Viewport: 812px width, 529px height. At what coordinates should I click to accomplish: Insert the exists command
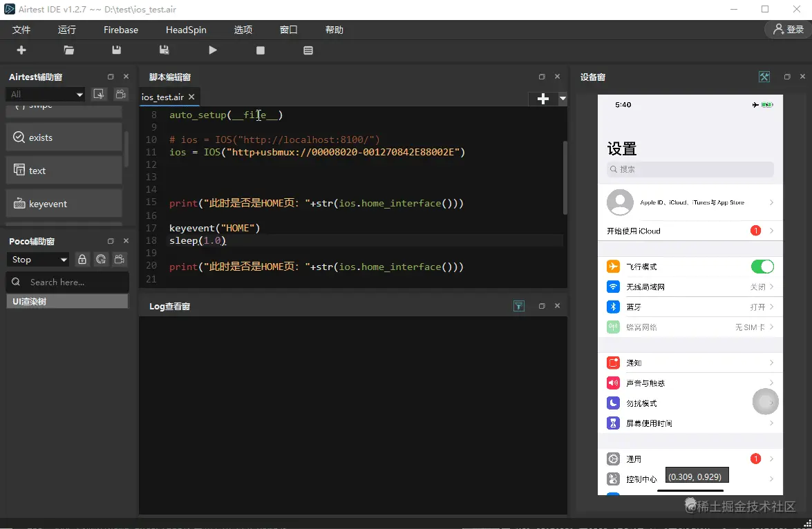click(64, 137)
